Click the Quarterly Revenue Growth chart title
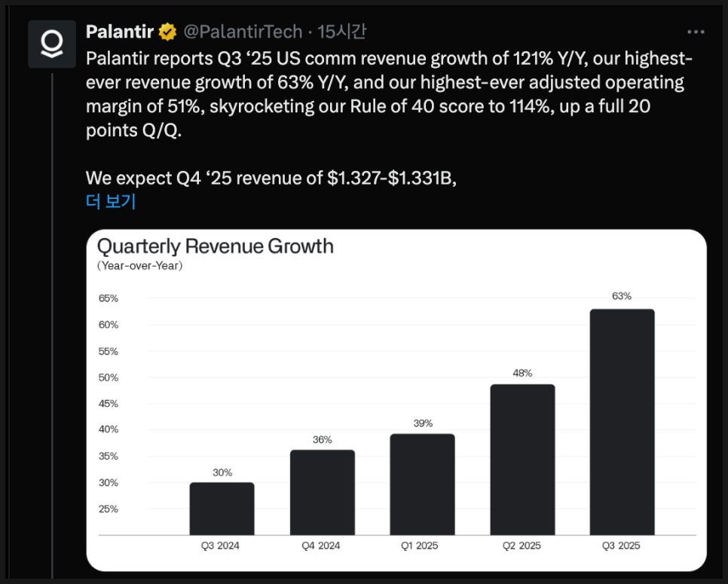Viewport: 728px width, 584px height. tap(215, 246)
